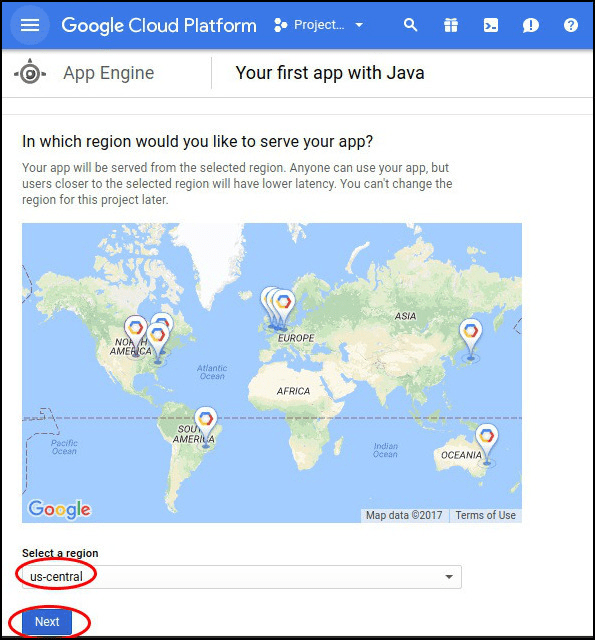595x640 pixels.
Task: Activate the Cloud Shell terminal icon
Action: coord(491,25)
